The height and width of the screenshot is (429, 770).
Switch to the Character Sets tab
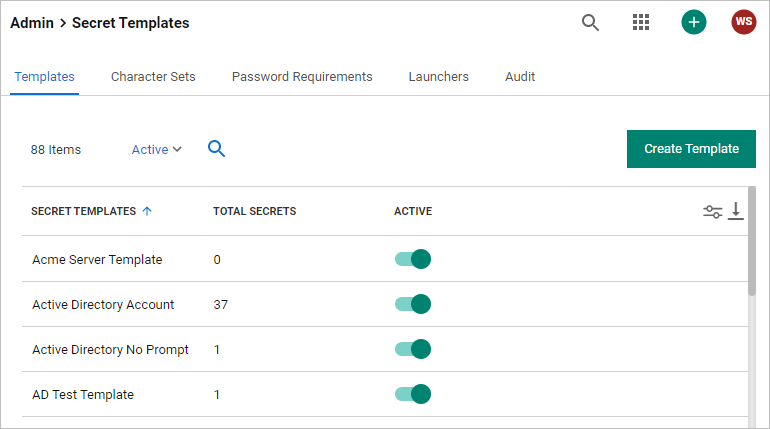pyautogui.click(x=153, y=76)
